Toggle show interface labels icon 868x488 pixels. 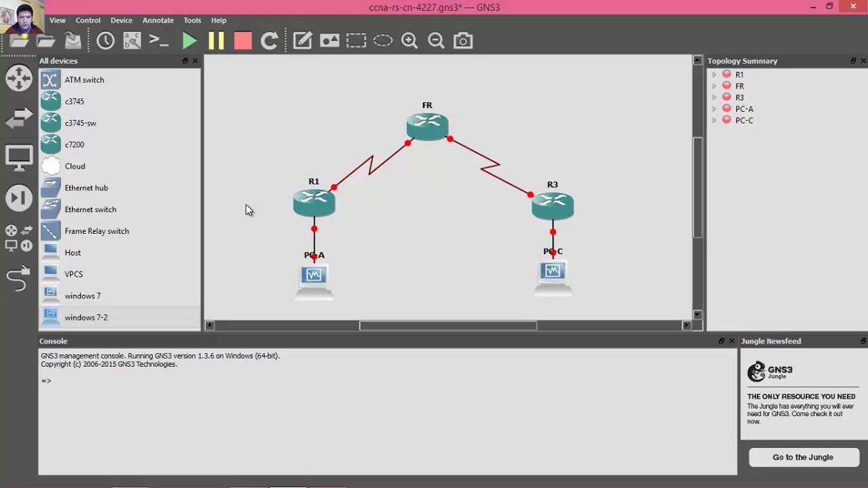pyautogui.click(x=132, y=41)
